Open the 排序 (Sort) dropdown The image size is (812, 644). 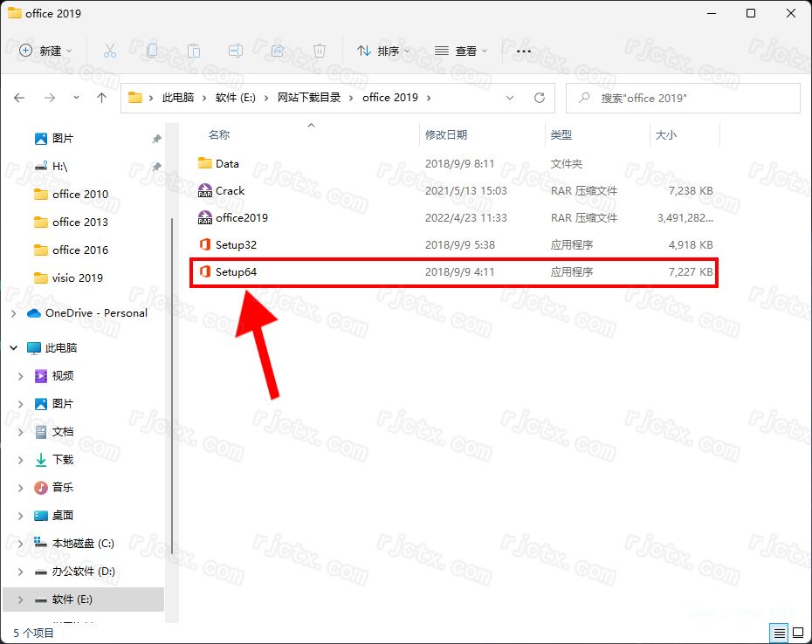click(382, 51)
